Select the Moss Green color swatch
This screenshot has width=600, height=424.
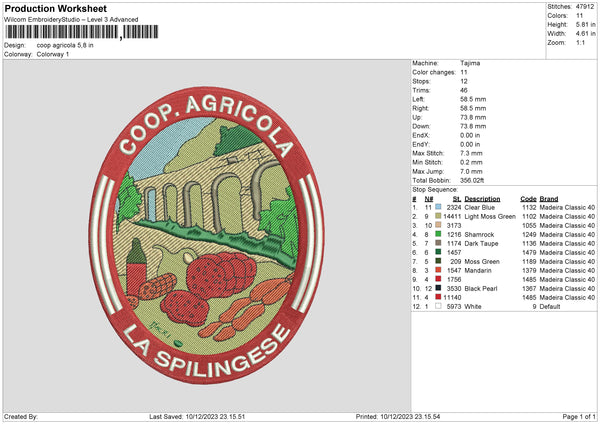pyautogui.click(x=438, y=261)
